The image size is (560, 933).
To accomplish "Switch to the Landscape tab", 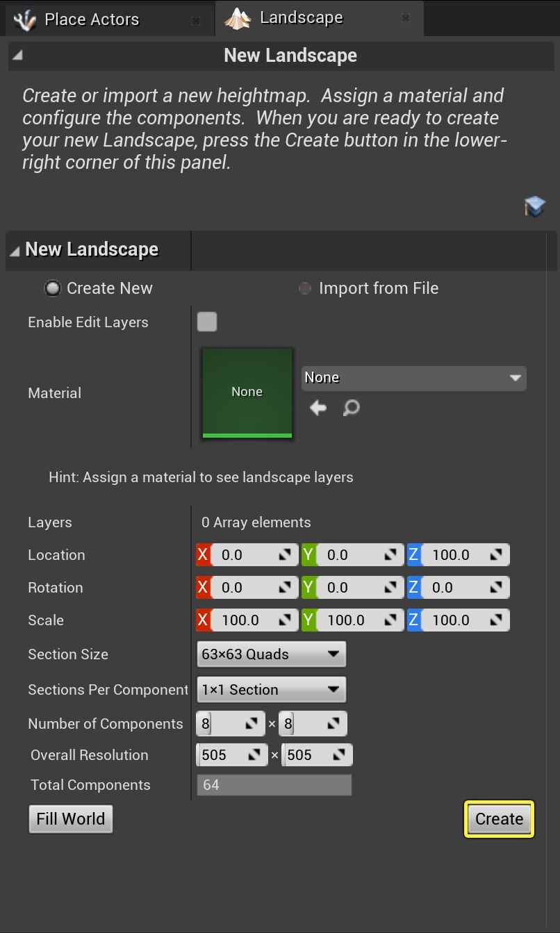I will tap(301, 18).
